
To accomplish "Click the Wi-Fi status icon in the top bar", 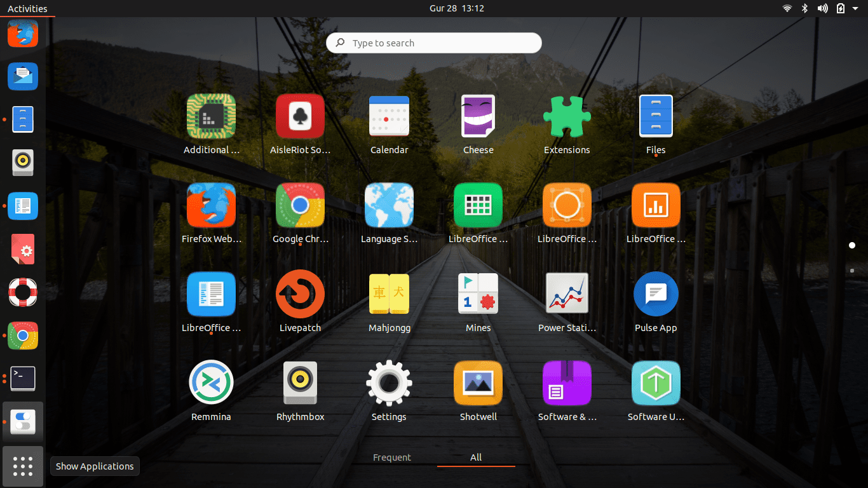I will point(787,8).
